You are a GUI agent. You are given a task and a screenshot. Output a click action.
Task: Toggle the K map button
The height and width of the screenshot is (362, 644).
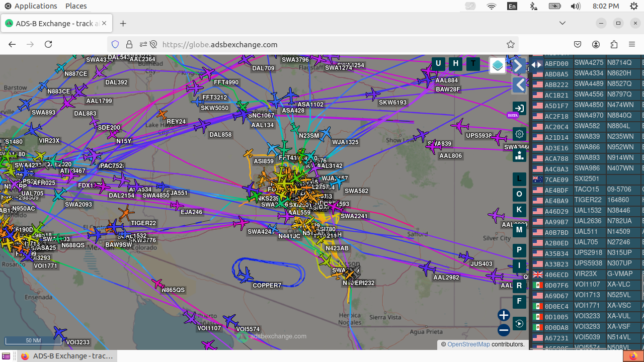[519, 210]
